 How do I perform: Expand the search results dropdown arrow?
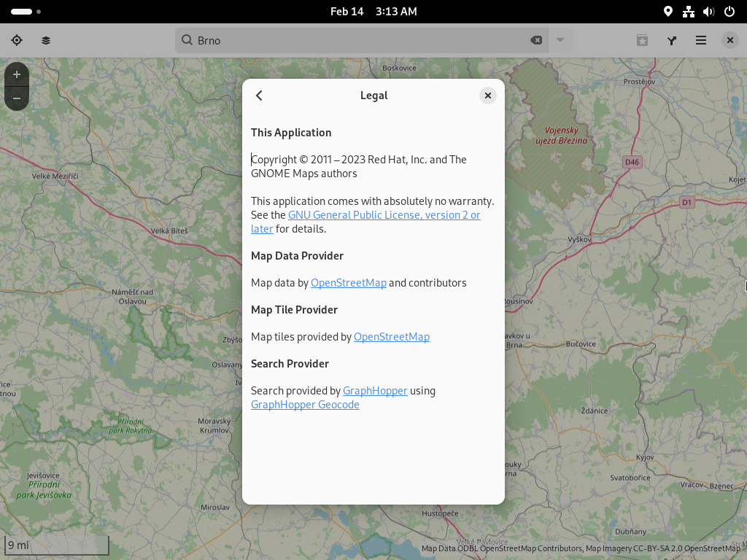(560, 41)
